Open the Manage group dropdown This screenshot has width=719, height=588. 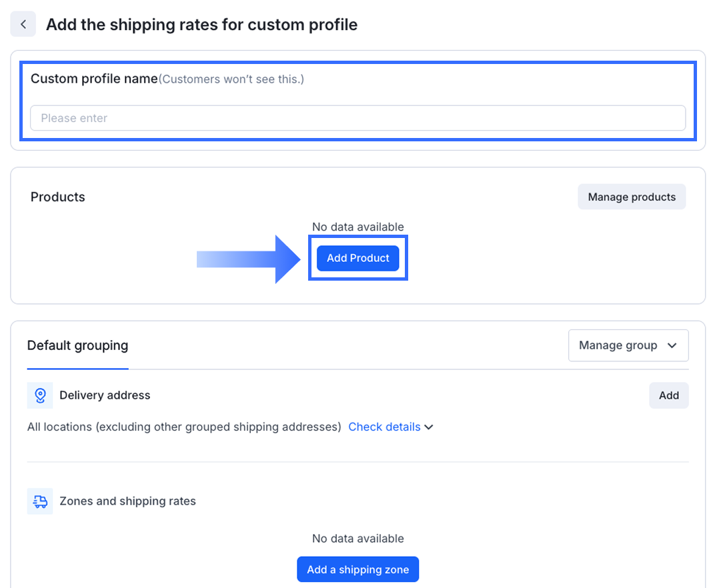(x=628, y=345)
